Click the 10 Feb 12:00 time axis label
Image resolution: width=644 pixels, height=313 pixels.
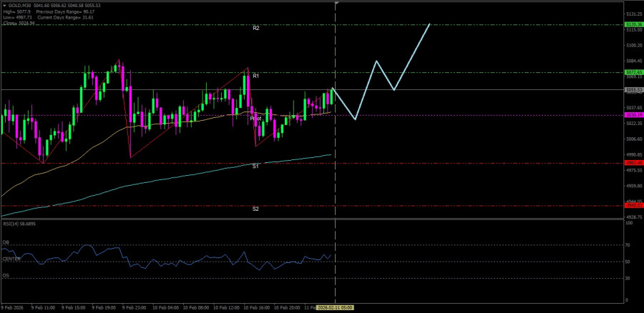[x=225, y=308]
